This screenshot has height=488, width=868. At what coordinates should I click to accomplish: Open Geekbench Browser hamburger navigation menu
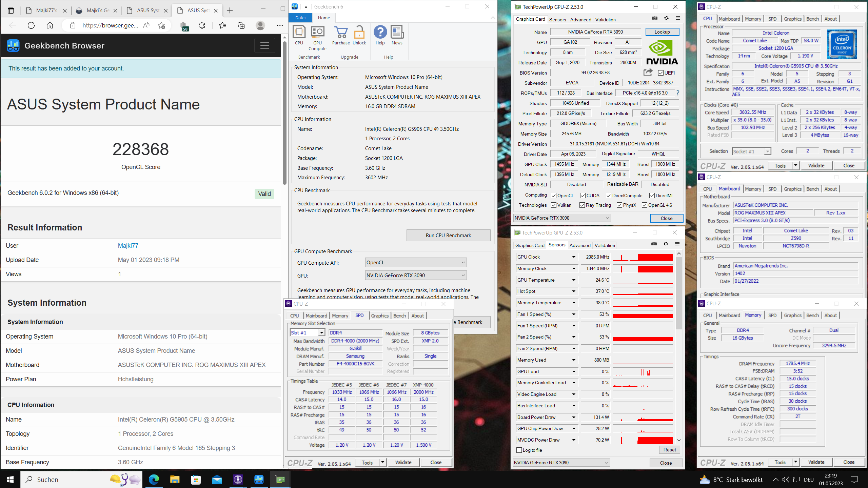pyautogui.click(x=264, y=45)
